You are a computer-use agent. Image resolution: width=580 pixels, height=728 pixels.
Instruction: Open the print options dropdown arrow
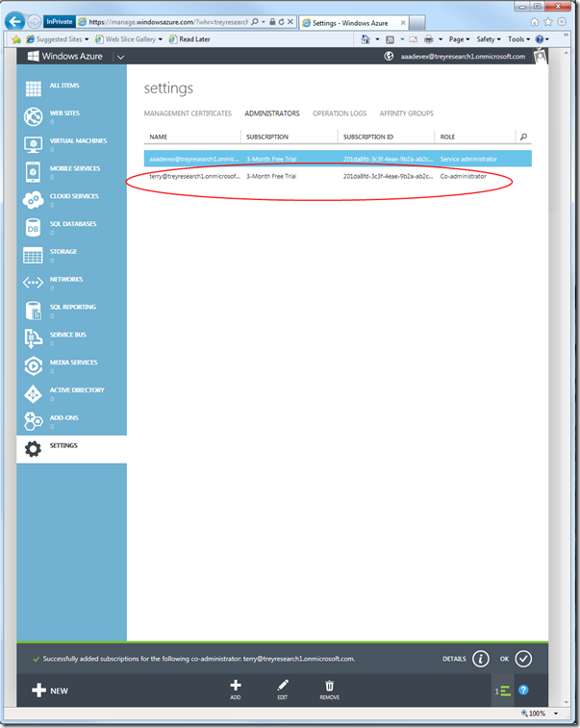(441, 39)
